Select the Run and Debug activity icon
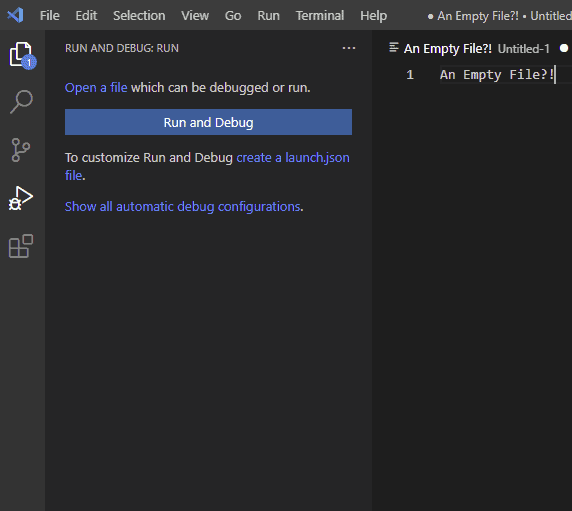The image size is (572, 511). click(21, 198)
